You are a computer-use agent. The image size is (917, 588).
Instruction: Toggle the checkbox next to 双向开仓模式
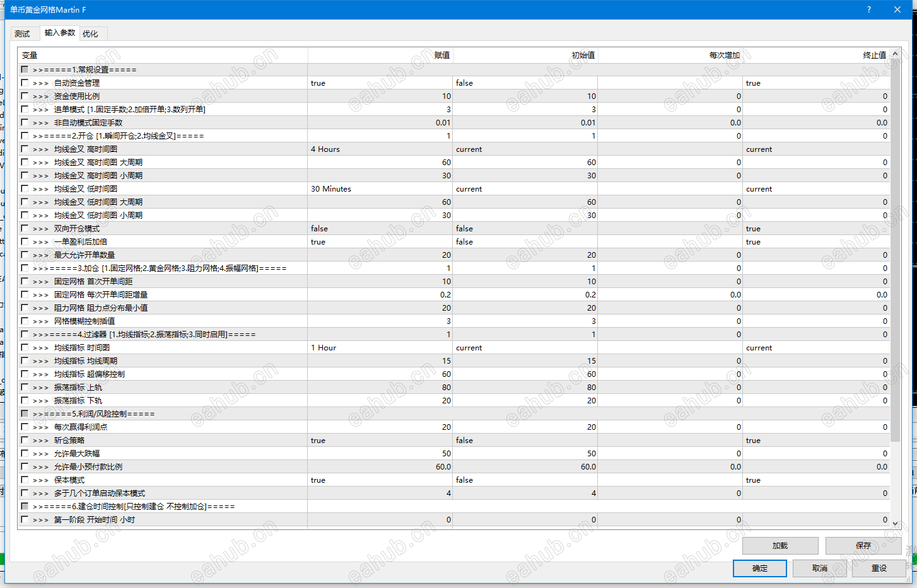click(25, 228)
